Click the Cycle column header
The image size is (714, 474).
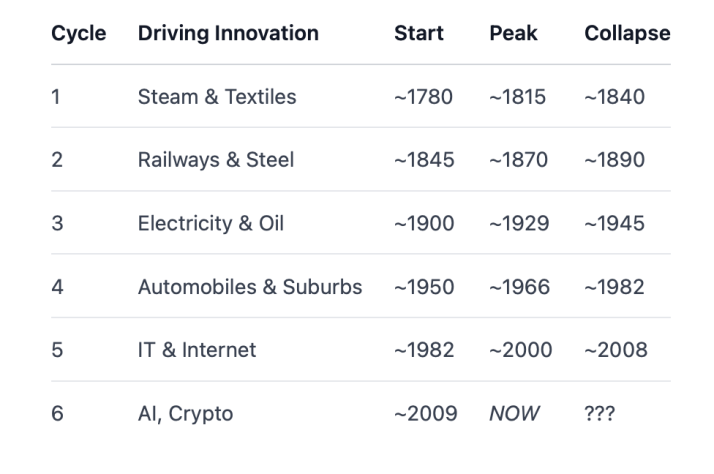[x=78, y=33]
